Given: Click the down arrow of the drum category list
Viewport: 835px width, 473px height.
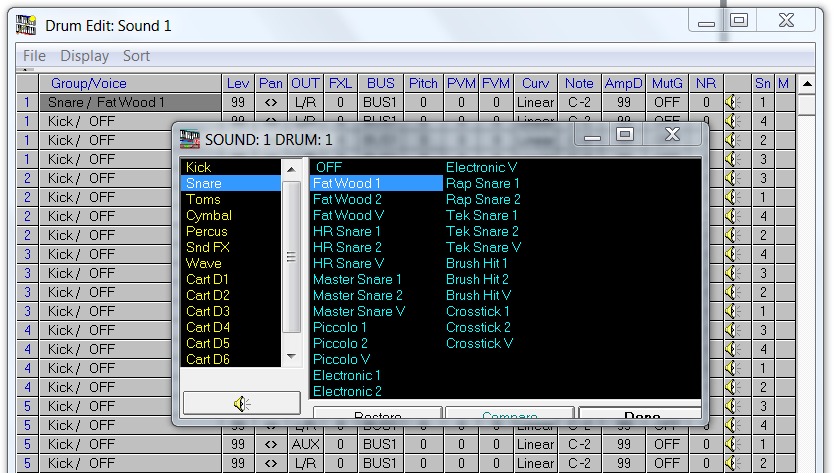Looking at the screenshot, I should pos(291,356).
